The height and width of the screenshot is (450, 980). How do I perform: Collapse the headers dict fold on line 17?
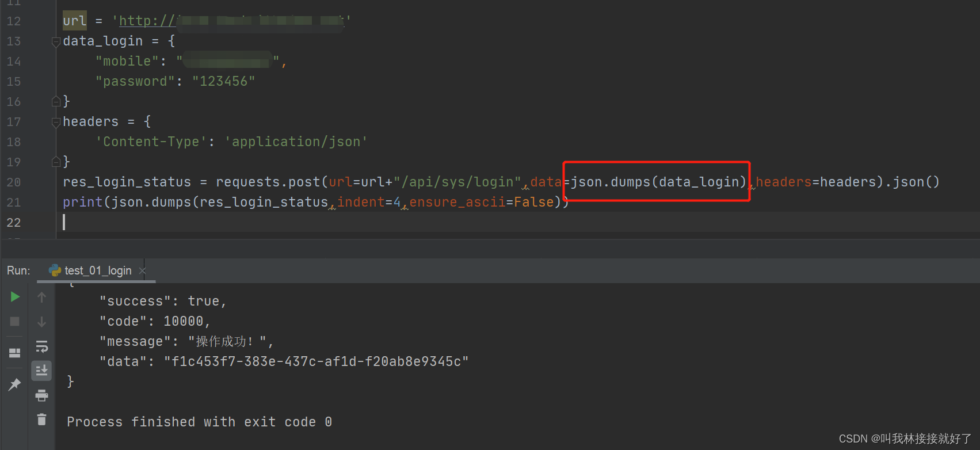(x=56, y=122)
